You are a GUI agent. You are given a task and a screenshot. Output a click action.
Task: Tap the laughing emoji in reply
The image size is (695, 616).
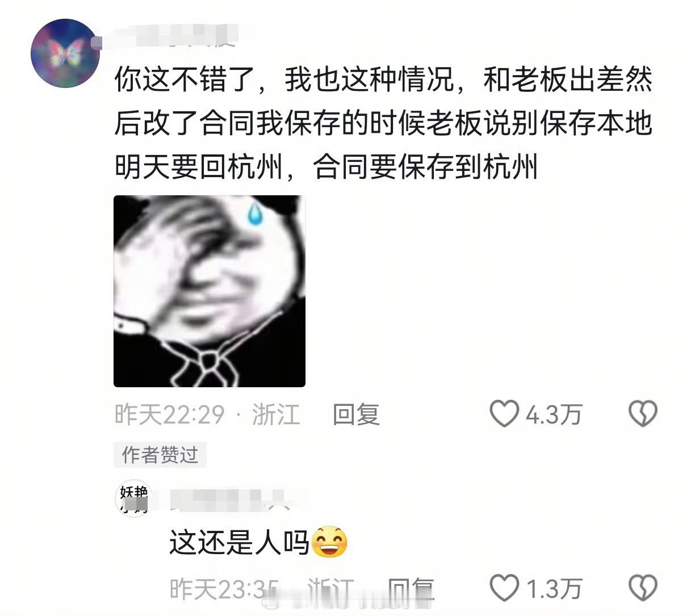click(x=330, y=542)
